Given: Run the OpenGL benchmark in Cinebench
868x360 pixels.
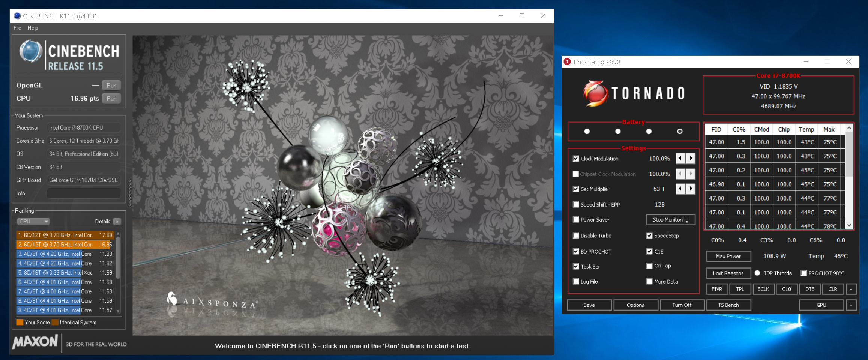Looking at the screenshot, I should pyautogui.click(x=111, y=85).
